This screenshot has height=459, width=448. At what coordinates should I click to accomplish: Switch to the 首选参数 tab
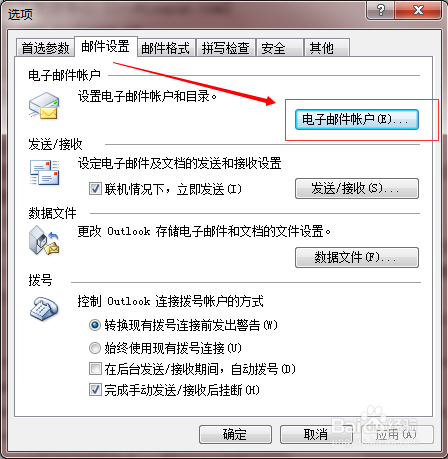45,48
